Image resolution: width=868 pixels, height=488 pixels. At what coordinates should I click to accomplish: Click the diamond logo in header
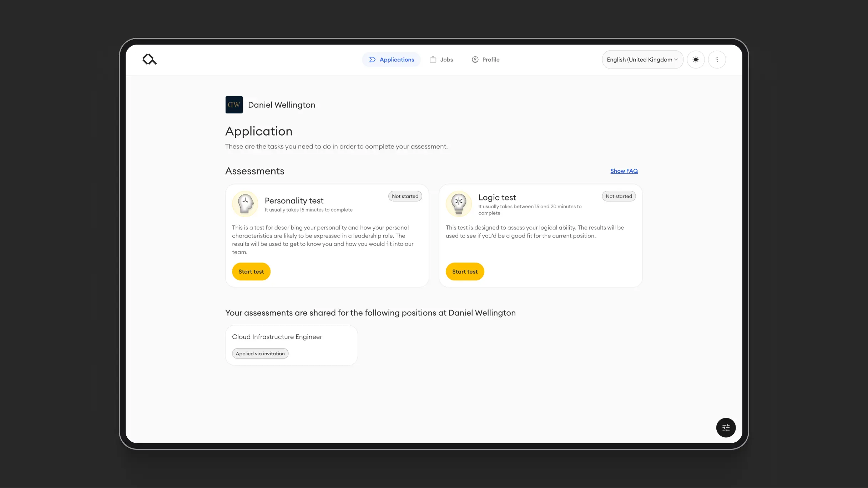[149, 59]
